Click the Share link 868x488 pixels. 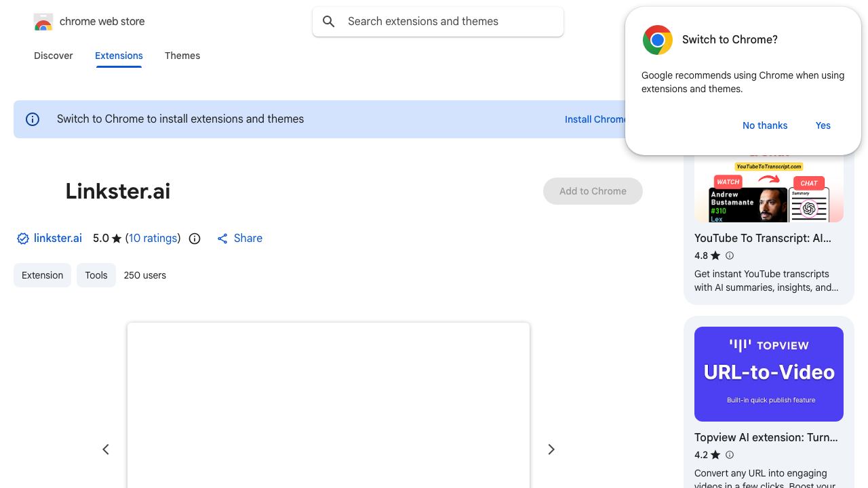click(x=248, y=239)
